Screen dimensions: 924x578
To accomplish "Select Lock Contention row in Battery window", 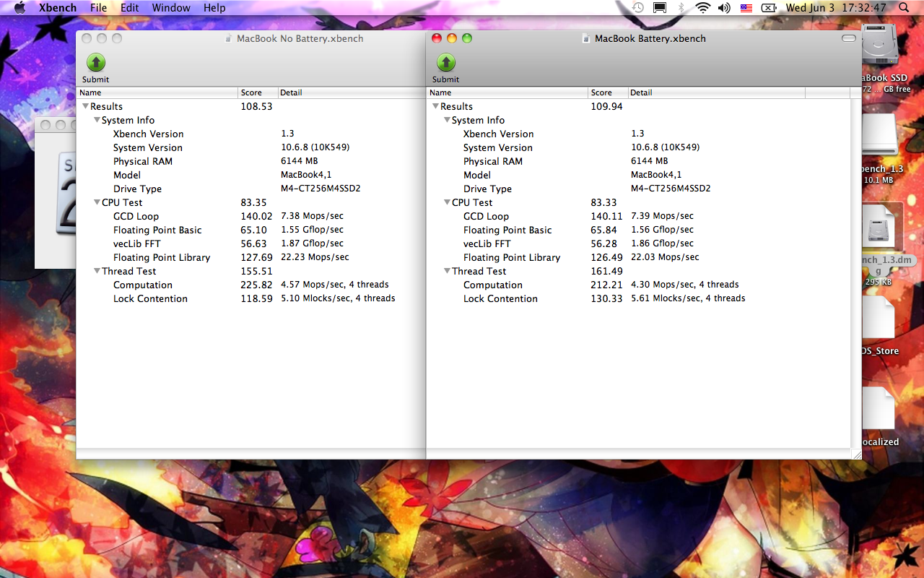I will pyautogui.click(x=639, y=298).
